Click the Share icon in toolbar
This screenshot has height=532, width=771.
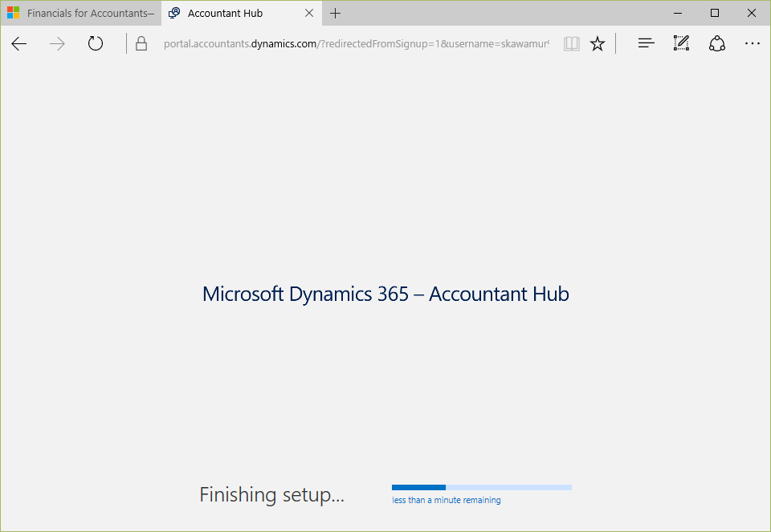pos(717,43)
